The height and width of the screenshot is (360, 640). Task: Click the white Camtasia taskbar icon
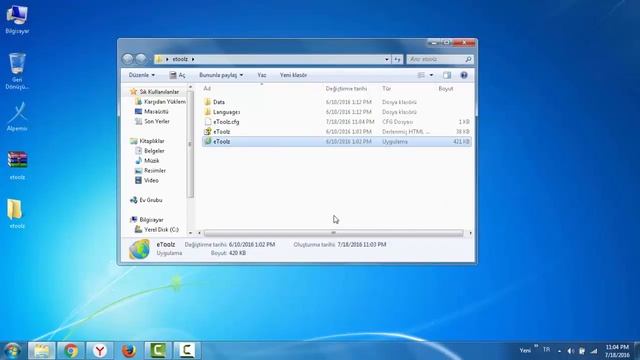pos(187,351)
